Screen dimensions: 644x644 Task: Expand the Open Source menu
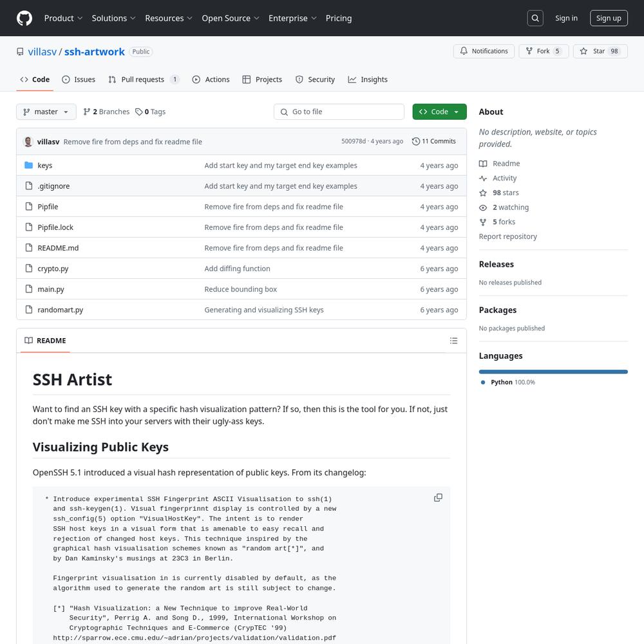coord(231,18)
